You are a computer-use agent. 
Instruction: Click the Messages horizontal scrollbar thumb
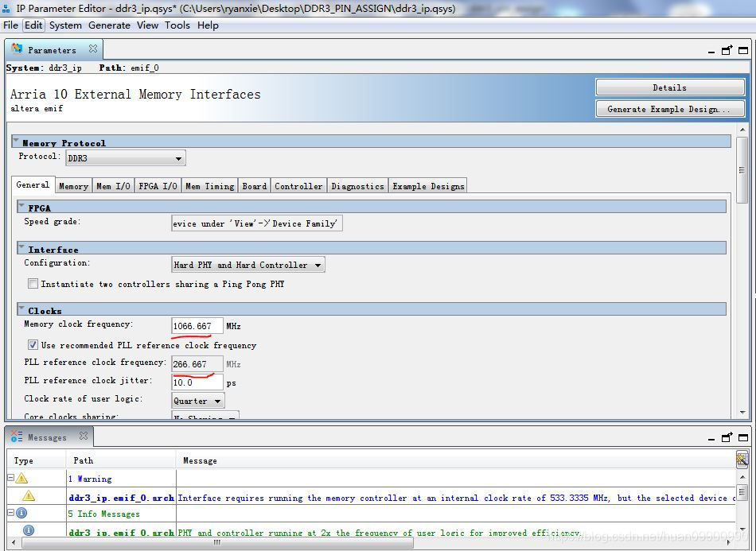tap(217, 543)
